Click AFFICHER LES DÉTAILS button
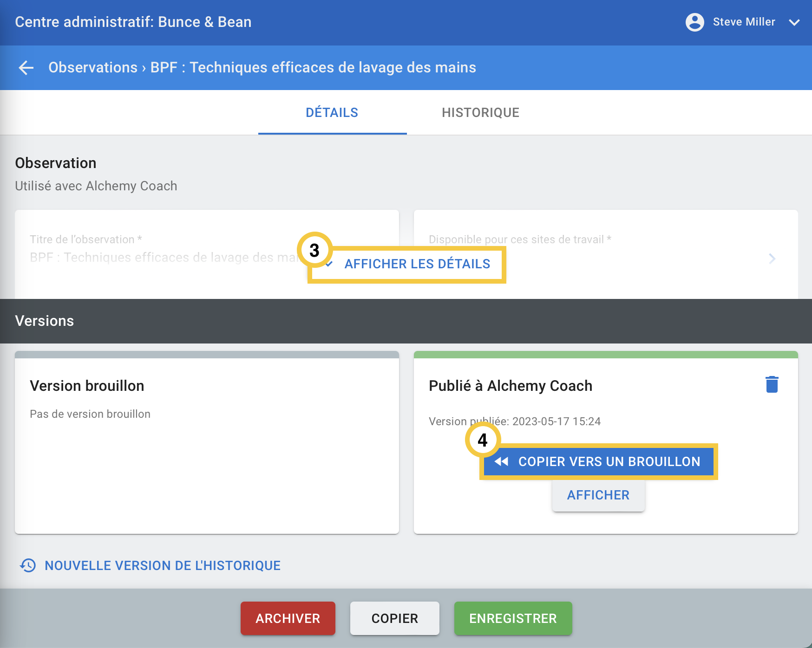 pos(417,264)
